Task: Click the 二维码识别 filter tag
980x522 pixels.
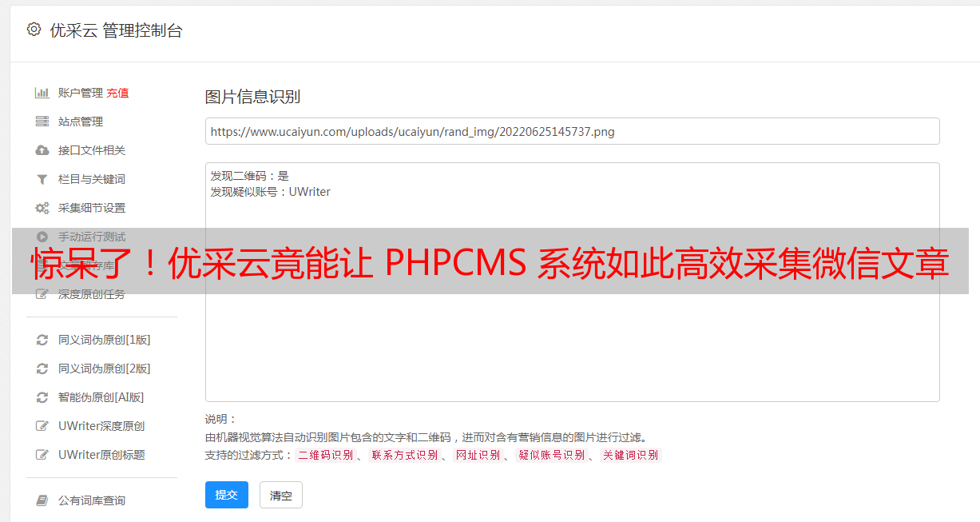Action: point(325,455)
